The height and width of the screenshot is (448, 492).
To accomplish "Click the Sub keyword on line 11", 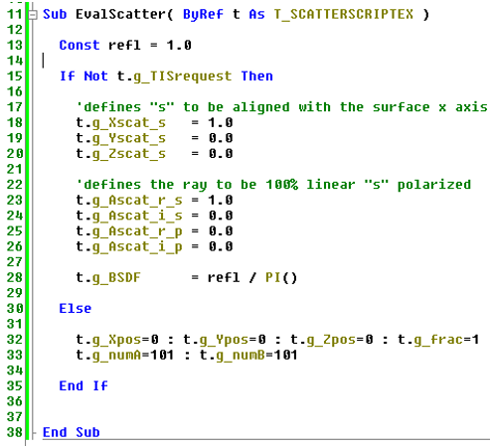I will (x=55, y=14).
